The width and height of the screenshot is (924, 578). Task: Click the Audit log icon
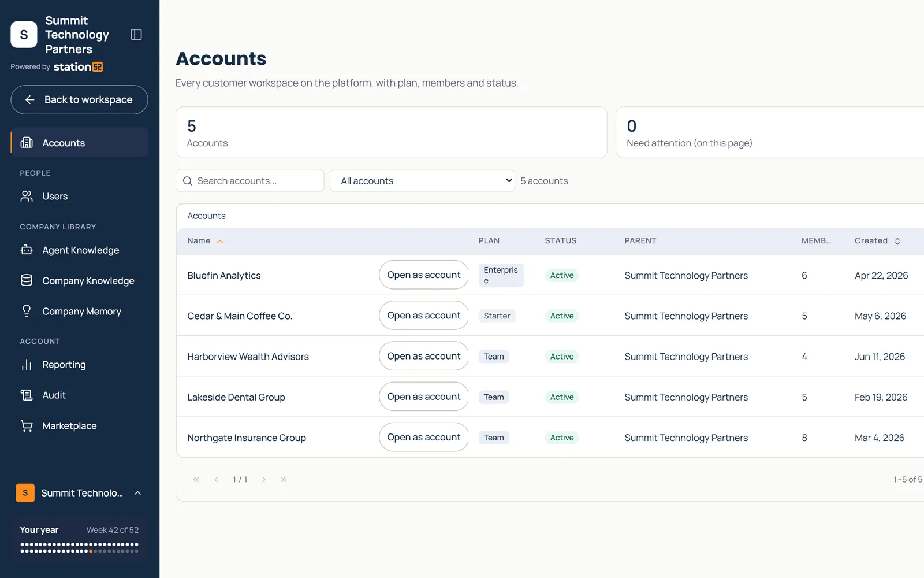[x=27, y=395]
